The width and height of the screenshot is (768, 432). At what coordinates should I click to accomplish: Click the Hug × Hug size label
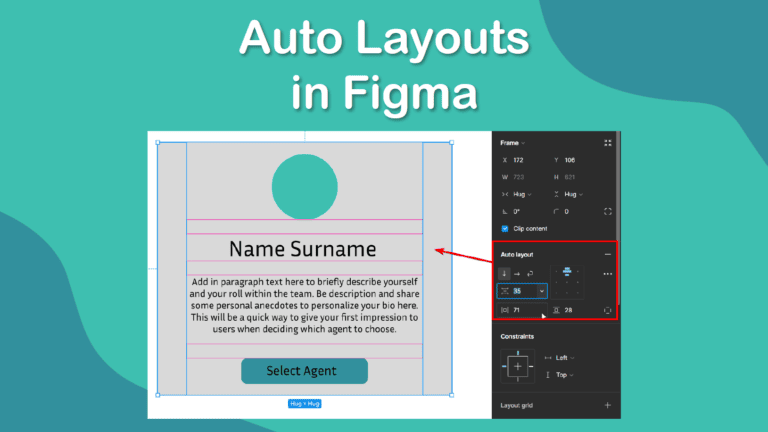click(305, 404)
